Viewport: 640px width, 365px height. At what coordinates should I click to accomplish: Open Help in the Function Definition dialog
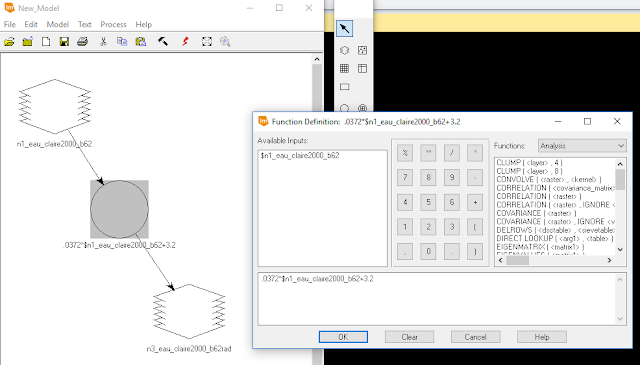click(542, 337)
